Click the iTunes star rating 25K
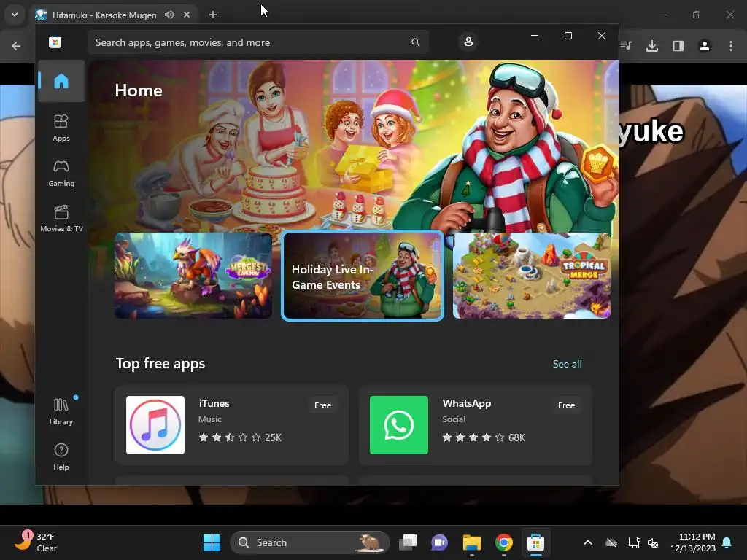 pos(240,437)
